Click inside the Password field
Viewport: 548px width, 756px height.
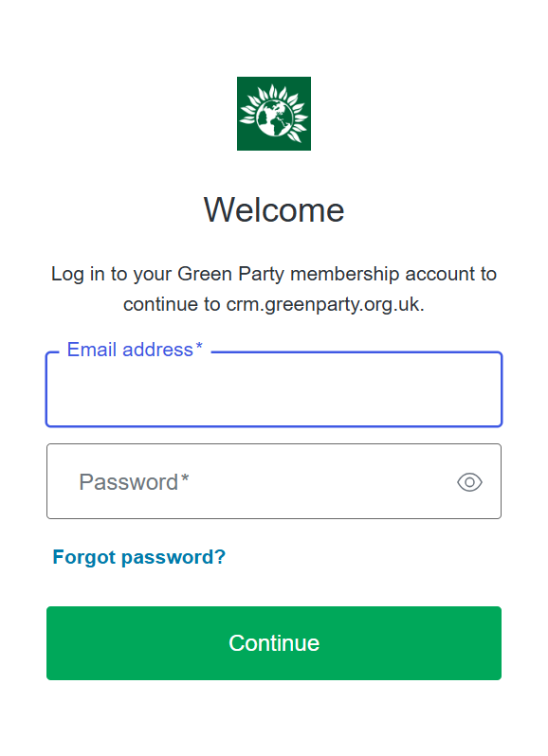[x=273, y=481]
